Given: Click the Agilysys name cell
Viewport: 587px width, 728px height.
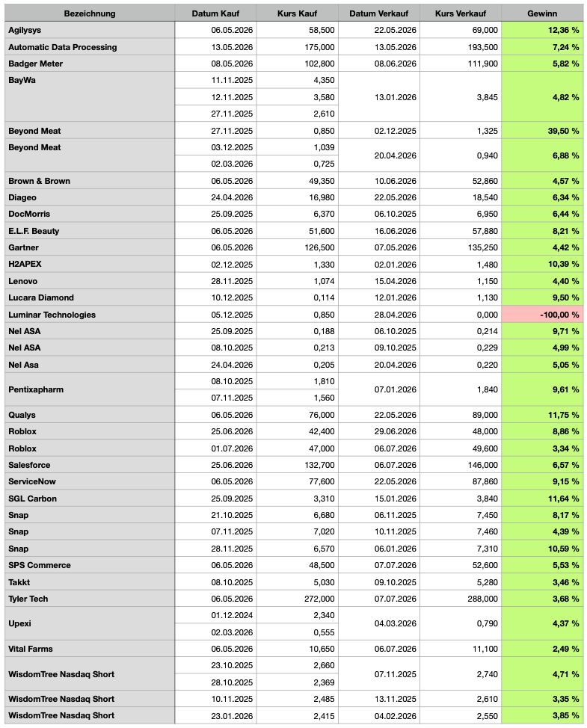Looking at the screenshot, I should click(x=90, y=30).
